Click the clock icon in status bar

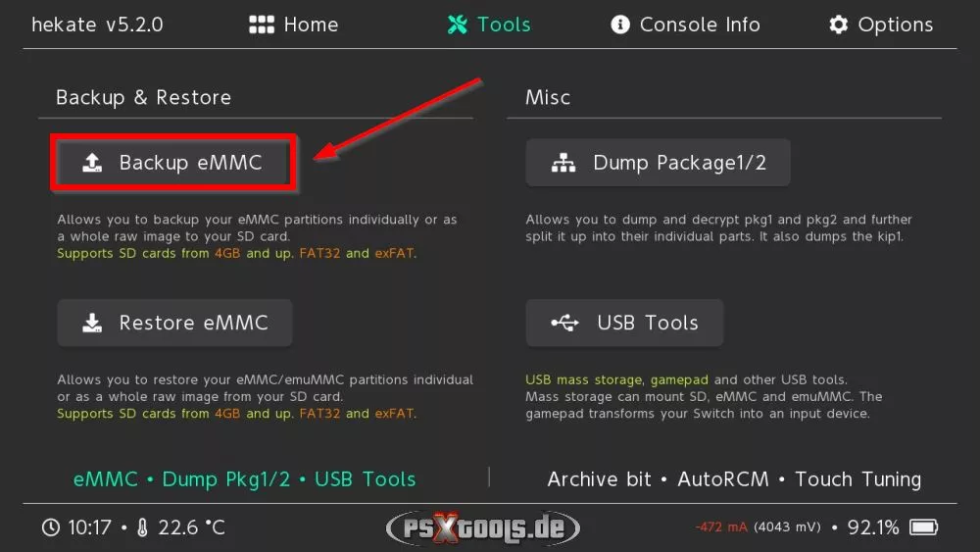(51, 527)
